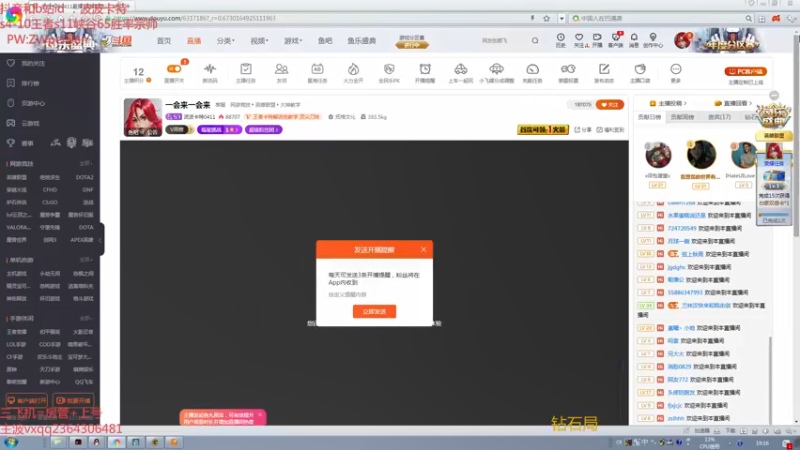Open the shield PK icon
This screenshot has width=800, height=450.
[389, 69]
